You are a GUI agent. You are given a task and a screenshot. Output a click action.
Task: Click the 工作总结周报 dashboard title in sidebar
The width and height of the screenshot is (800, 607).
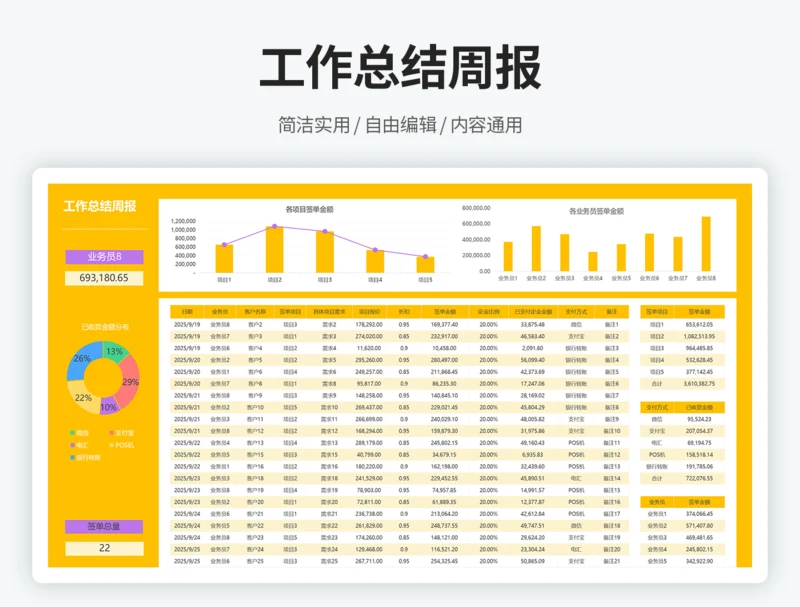click(100, 207)
